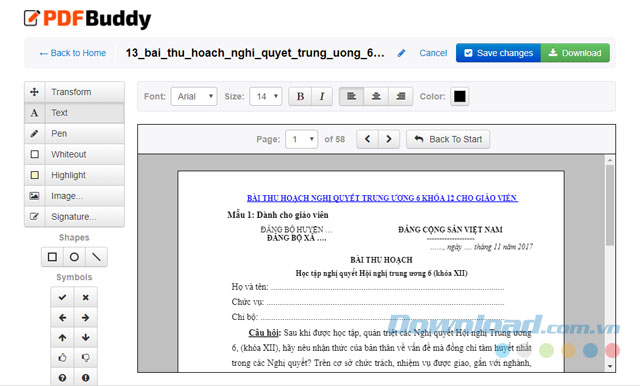Click the scrollbar up arrow
Image resolution: width=640 pixels, height=386 pixels.
tap(610, 160)
